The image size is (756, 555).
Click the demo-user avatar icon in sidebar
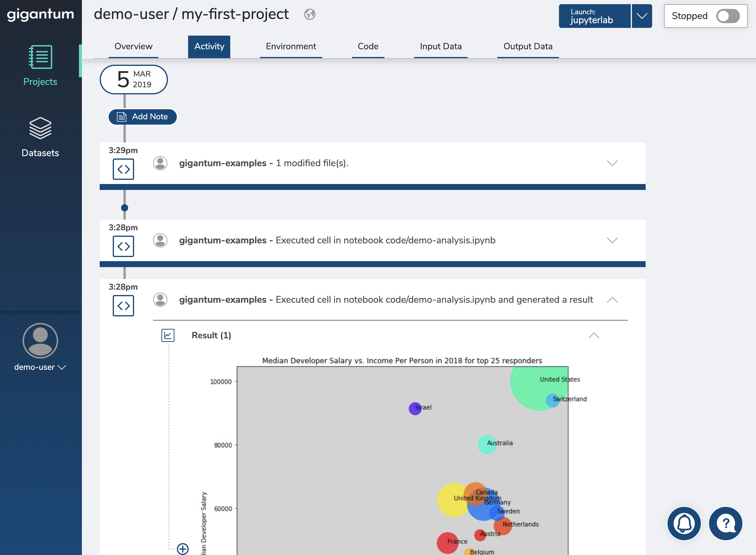pos(40,340)
